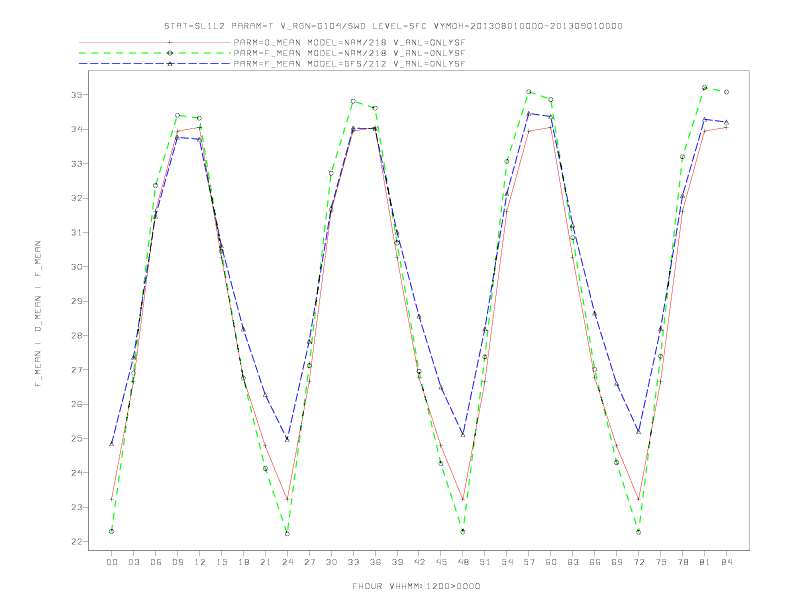
Task: Click red plus data point at hour 00
Action: pos(112,499)
